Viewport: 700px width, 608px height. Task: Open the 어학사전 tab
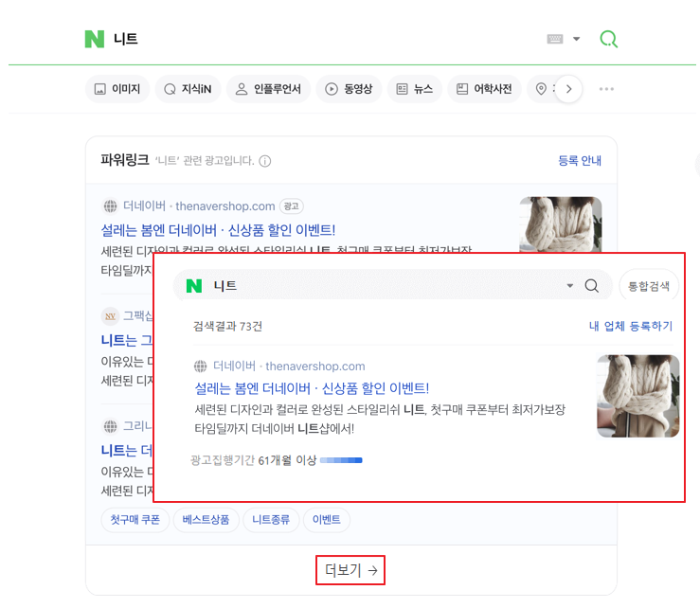click(x=484, y=89)
